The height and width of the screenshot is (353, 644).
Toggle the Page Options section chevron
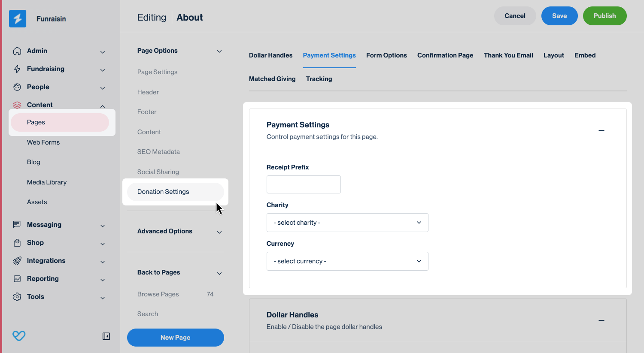click(x=219, y=51)
